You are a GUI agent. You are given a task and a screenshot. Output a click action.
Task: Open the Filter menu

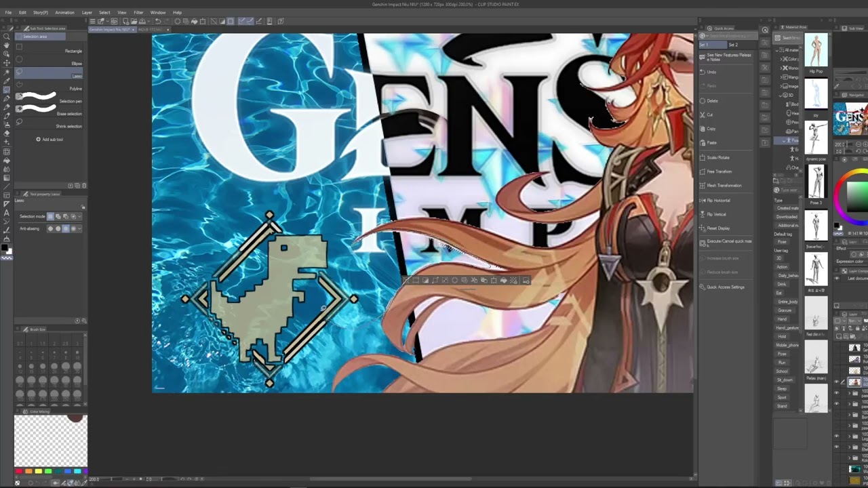(138, 12)
